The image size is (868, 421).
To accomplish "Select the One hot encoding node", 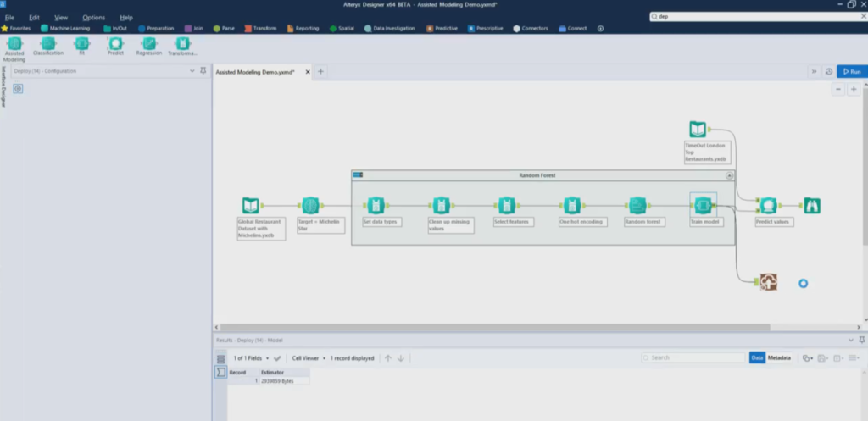I will tap(572, 206).
